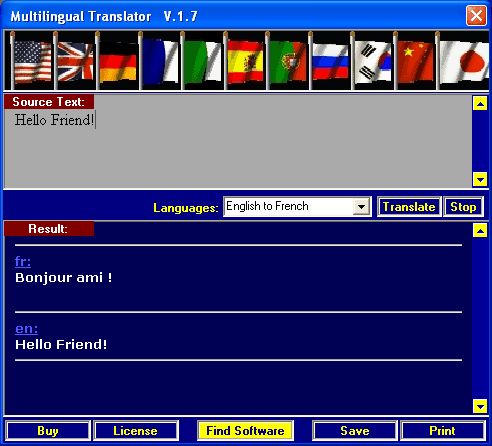Select the French flag

point(160,61)
